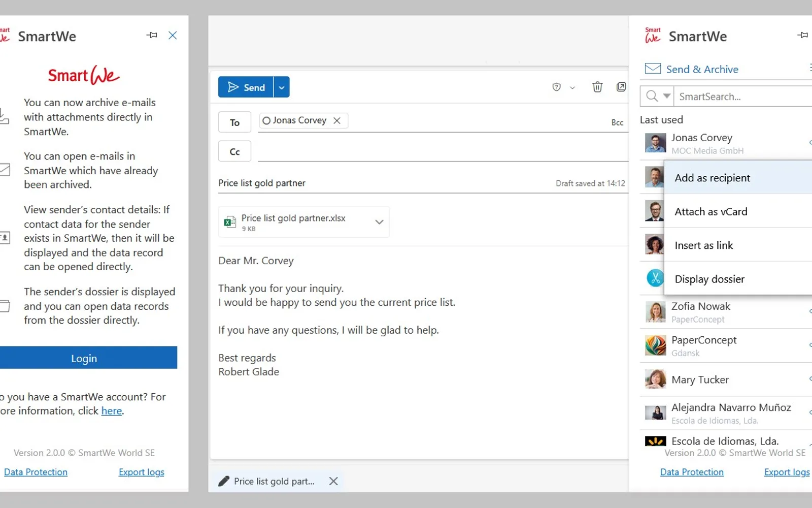Click Export logs in right pane
812x508 pixels.
click(x=787, y=472)
